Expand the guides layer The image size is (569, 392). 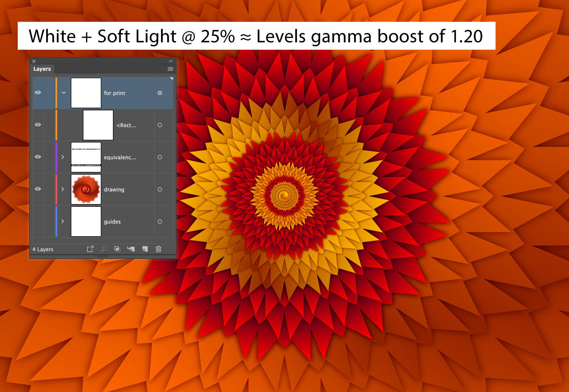[x=63, y=221]
